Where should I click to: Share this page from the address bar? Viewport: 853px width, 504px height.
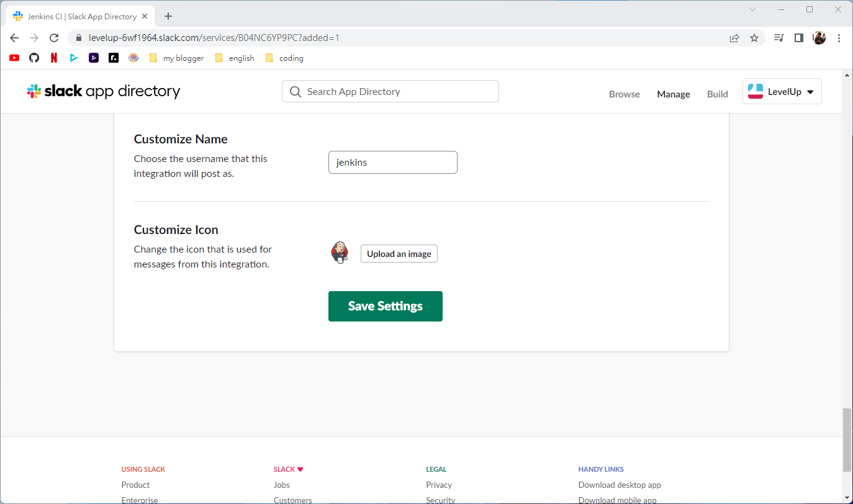pos(734,38)
